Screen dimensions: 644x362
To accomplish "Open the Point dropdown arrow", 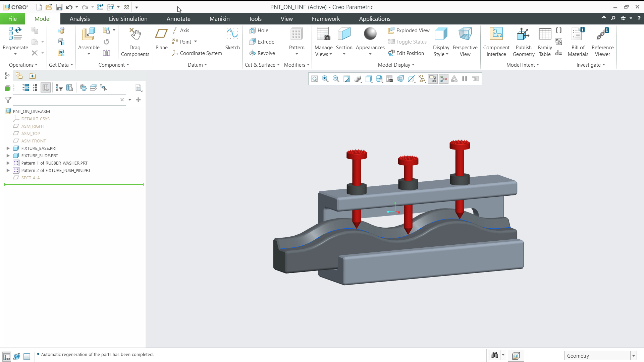I will tap(196, 42).
